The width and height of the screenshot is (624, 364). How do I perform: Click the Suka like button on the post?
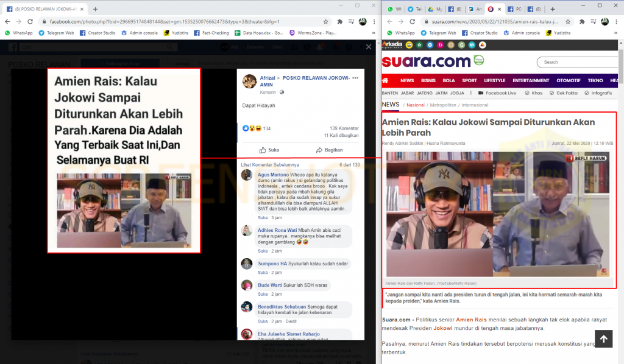click(269, 150)
